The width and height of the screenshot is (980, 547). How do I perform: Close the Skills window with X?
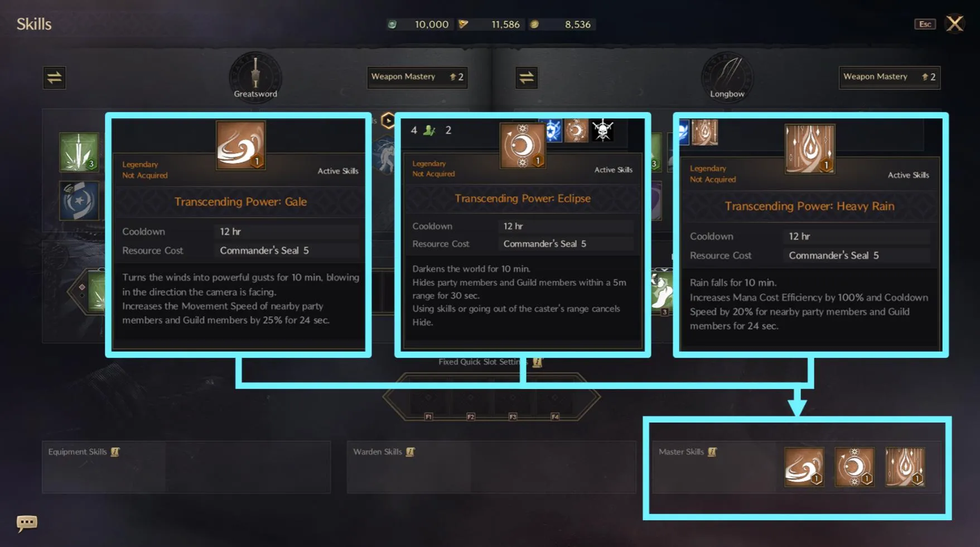955,23
